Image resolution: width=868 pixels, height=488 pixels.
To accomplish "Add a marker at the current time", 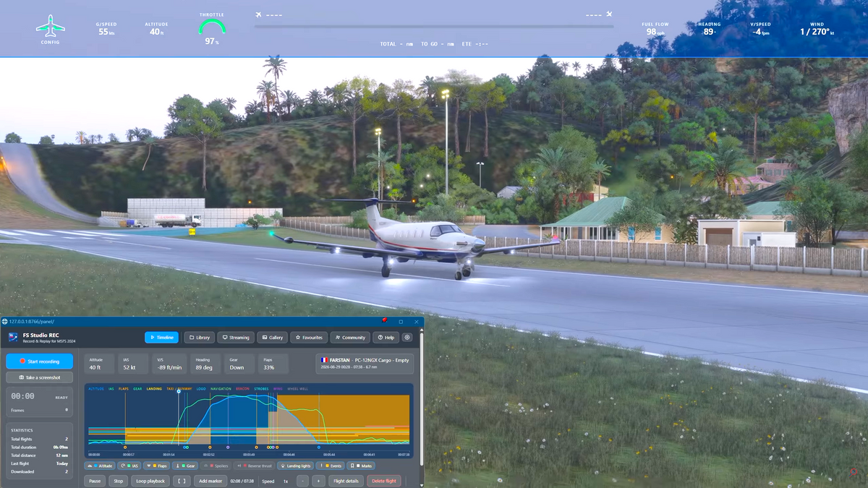I will (x=210, y=481).
